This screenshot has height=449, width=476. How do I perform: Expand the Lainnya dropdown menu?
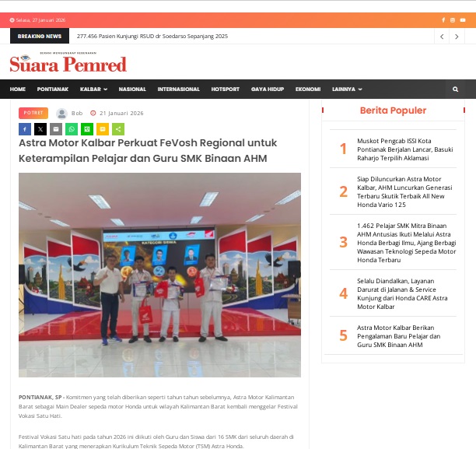(x=347, y=89)
